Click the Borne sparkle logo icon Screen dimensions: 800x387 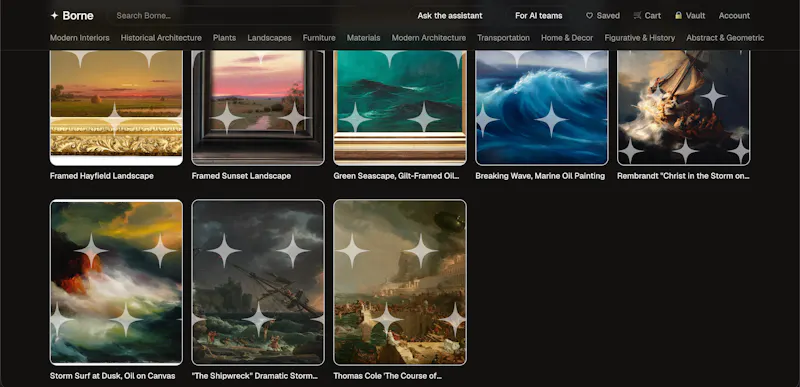click(x=54, y=16)
